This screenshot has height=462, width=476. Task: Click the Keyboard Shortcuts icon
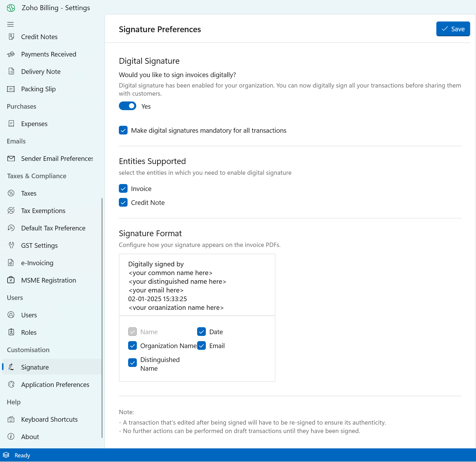[x=11, y=419]
